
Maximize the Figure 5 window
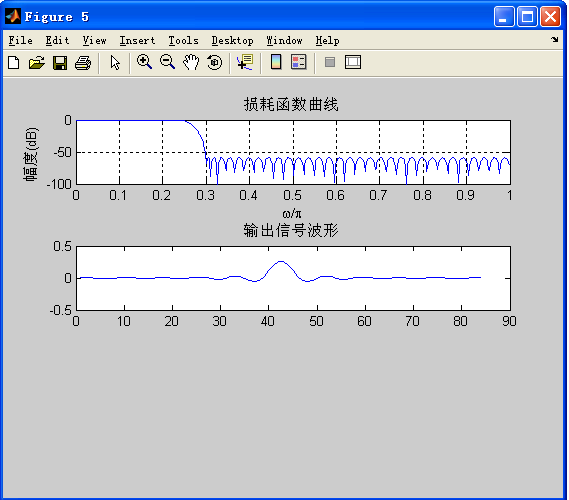(527, 17)
